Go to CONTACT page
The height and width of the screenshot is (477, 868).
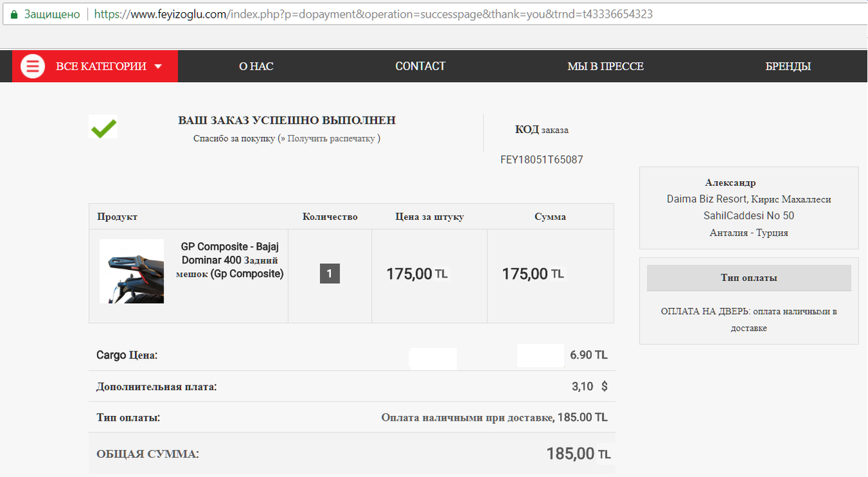(420, 66)
